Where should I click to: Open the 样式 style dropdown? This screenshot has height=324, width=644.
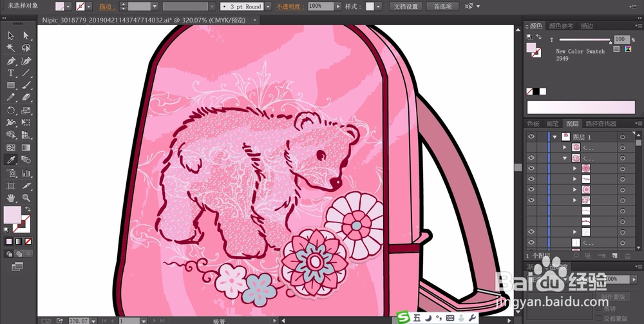378,6
